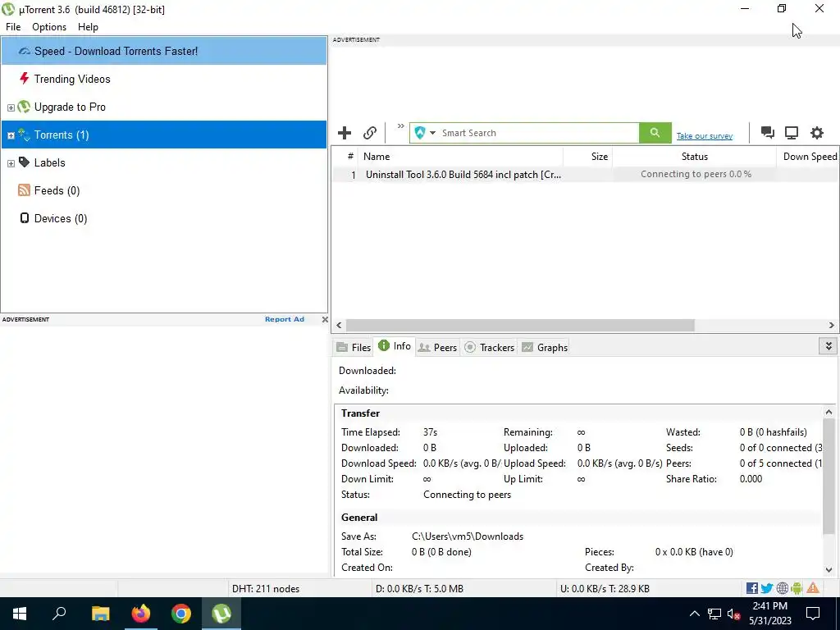Open Feeds (0) in sidebar
This screenshot has width=840, height=630.
pos(164,190)
